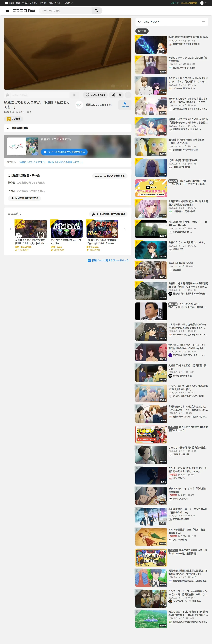This screenshot has height=644, width=212.
Task: Open dropdown arrow beside user avatar
Action: click(x=206, y=3)
